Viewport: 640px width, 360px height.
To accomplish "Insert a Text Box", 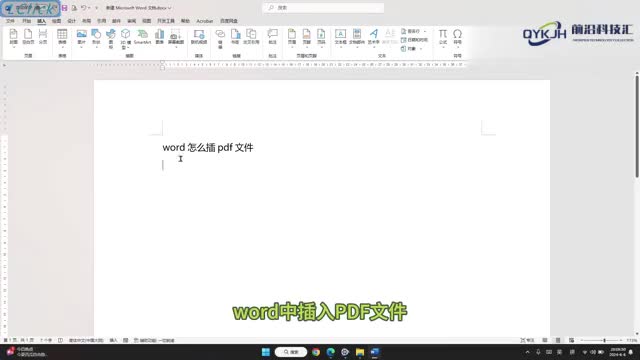I will click(340, 37).
